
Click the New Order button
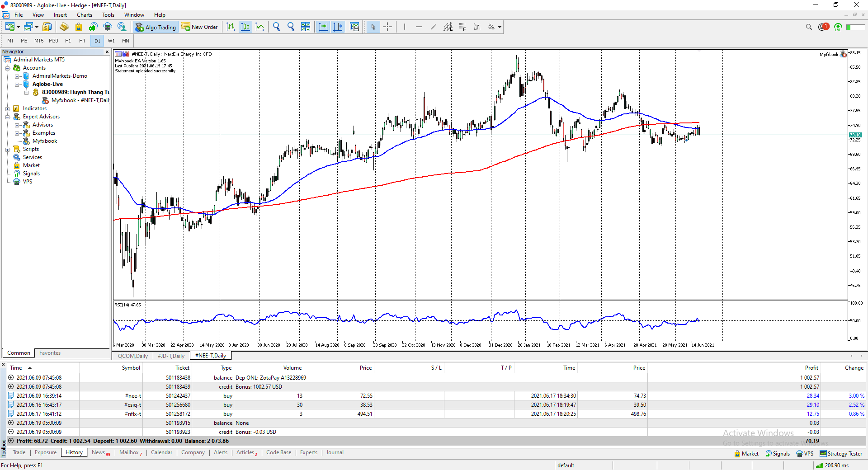[200, 27]
